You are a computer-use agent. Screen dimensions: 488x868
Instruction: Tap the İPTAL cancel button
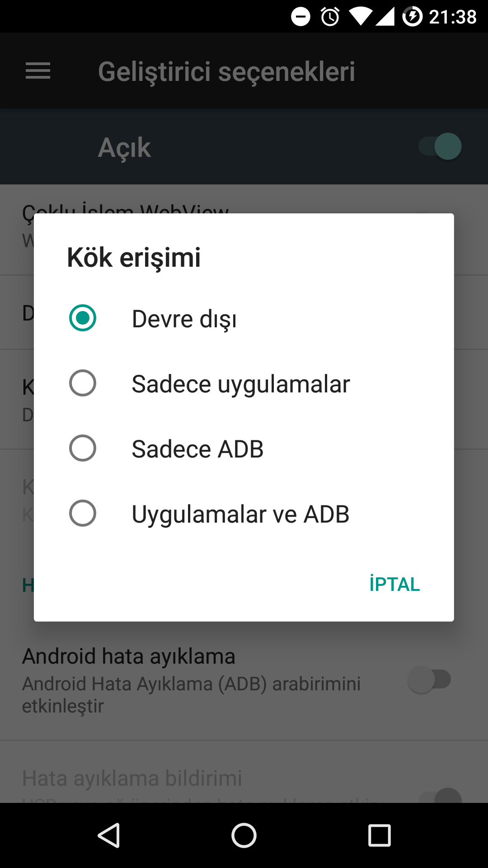(394, 584)
